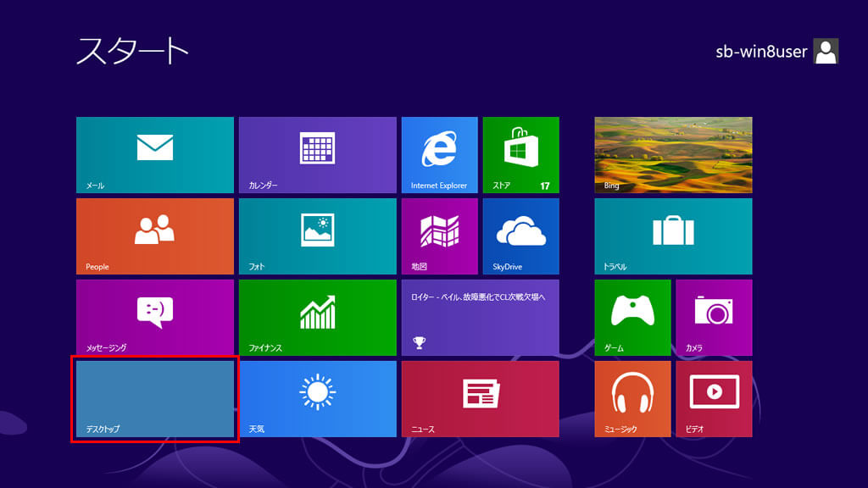Launch the People tile
Screen dimensions: 868x488
point(154,236)
